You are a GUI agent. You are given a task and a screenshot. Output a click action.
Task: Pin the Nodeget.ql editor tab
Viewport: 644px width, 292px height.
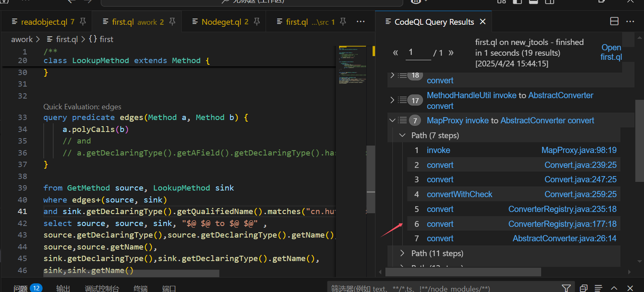tap(257, 21)
